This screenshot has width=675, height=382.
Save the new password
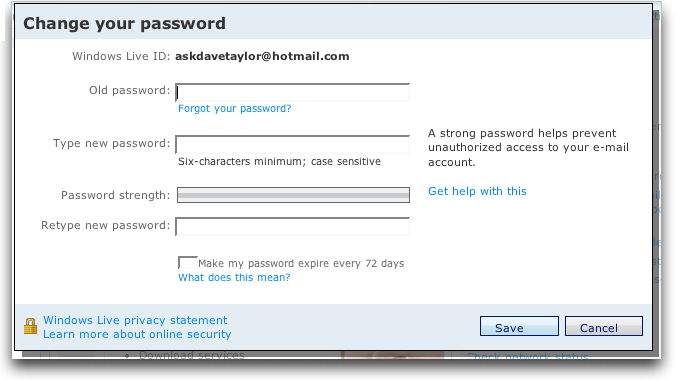click(519, 326)
